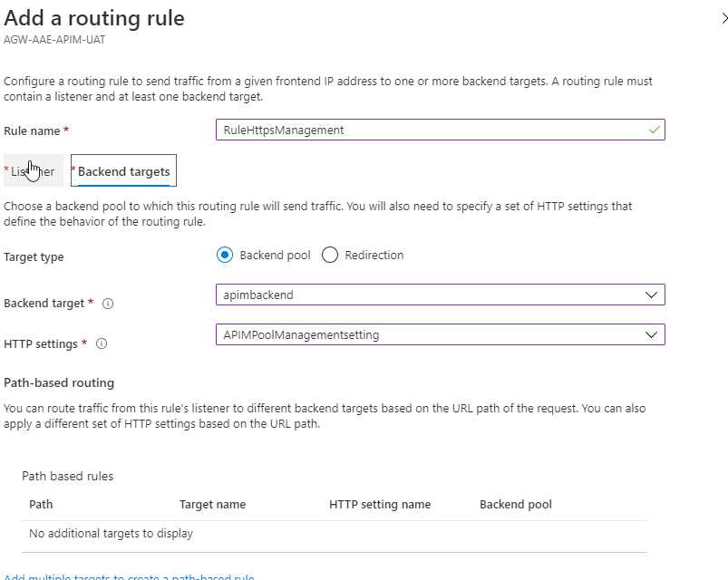Click Add multiple targets to create path-based rule
This screenshot has height=580, width=728.
pyautogui.click(x=129, y=575)
